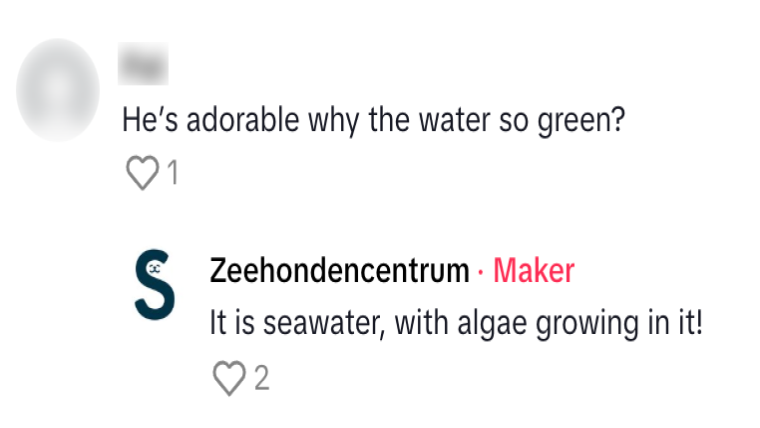Screen dimensions: 760x428
Task: Click the word "water" in the comment
Action: (437, 121)
